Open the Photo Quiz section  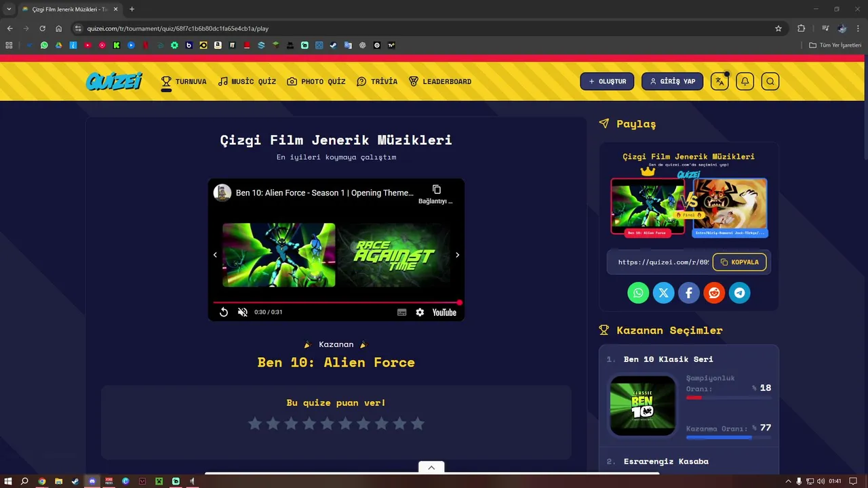click(x=316, y=81)
